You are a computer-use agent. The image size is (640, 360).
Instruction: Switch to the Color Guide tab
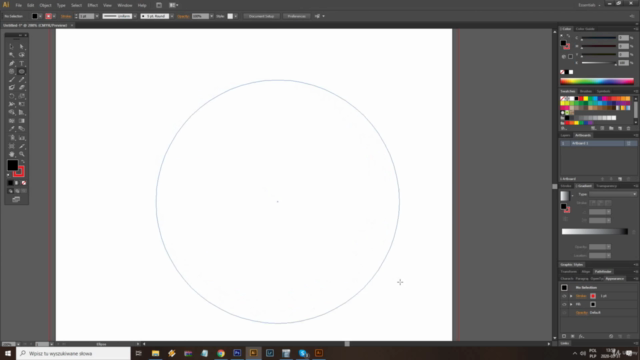(x=585, y=29)
